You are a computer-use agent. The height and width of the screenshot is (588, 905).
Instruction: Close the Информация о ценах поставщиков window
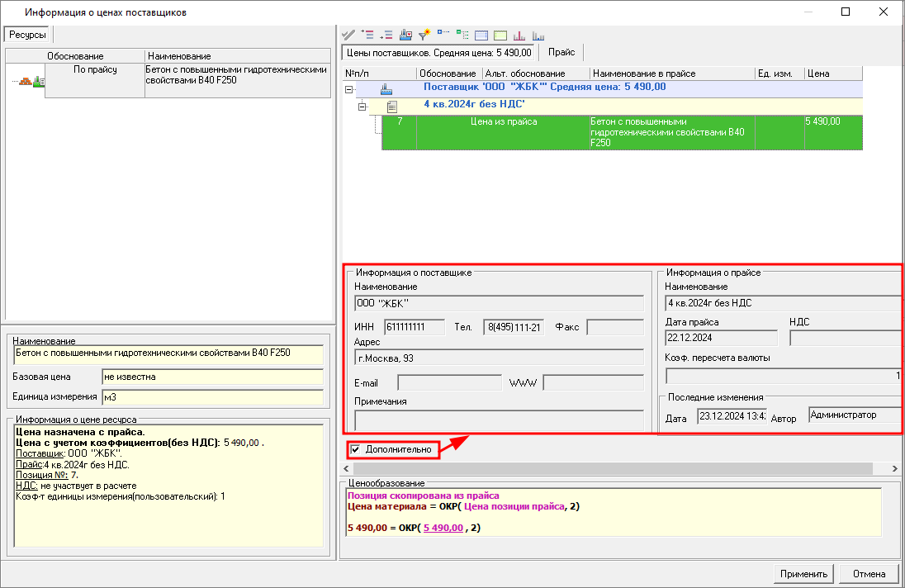(x=884, y=12)
